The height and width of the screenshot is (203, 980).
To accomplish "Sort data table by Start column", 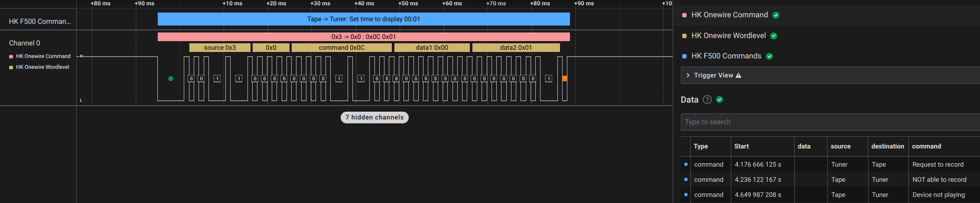I will pos(741,146).
